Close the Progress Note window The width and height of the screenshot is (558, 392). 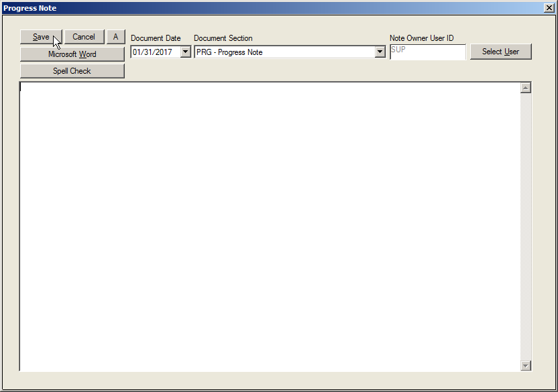click(549, 8)
